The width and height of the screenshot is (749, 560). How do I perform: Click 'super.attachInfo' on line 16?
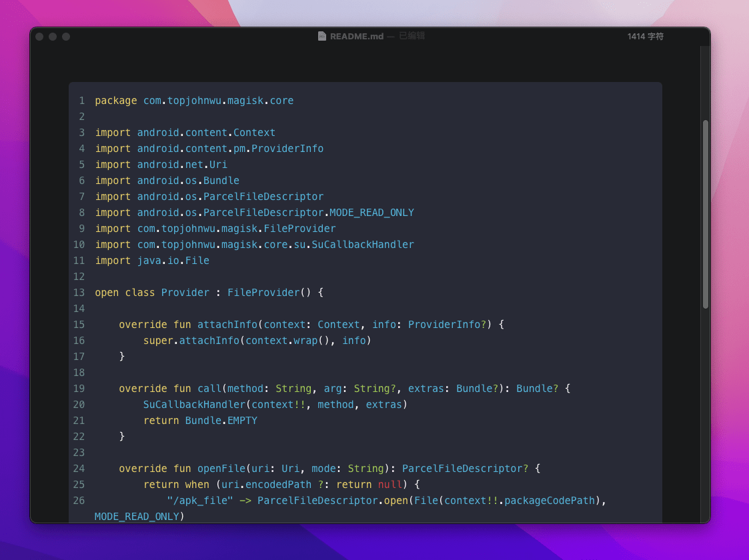191,341
